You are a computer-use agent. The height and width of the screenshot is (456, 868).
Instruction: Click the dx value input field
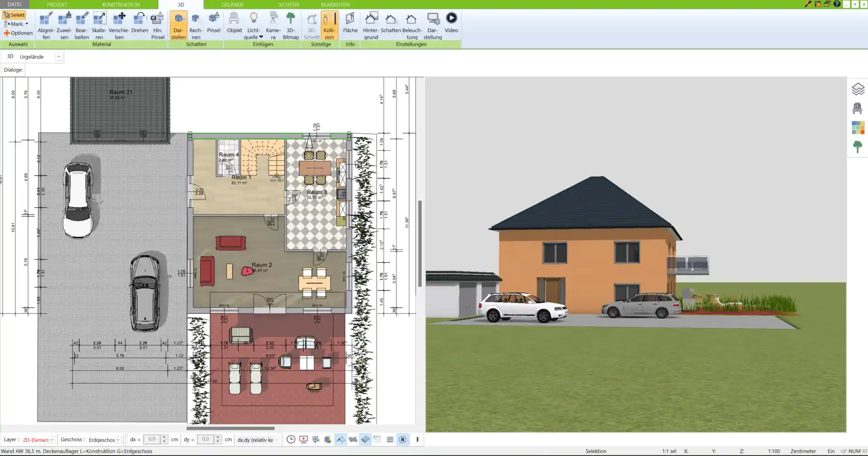coord(152,439)
